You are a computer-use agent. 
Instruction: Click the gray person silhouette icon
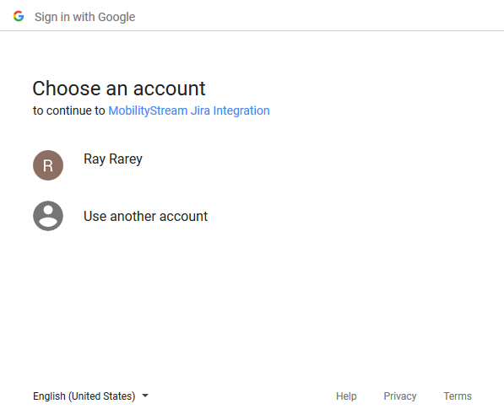(48, 216)
